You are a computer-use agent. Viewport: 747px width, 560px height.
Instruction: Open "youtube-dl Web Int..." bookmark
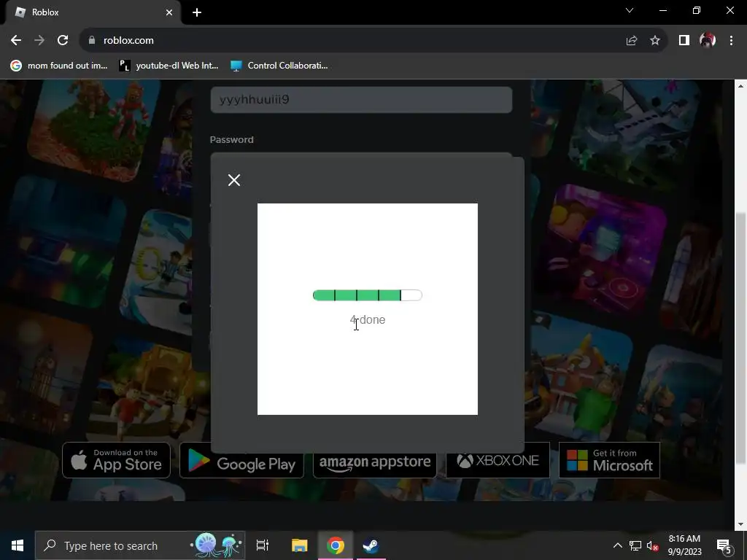tap(169, 65)
